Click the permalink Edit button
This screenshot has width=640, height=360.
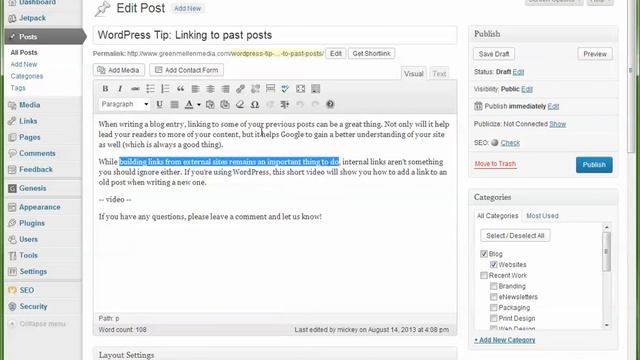(336, 53)
